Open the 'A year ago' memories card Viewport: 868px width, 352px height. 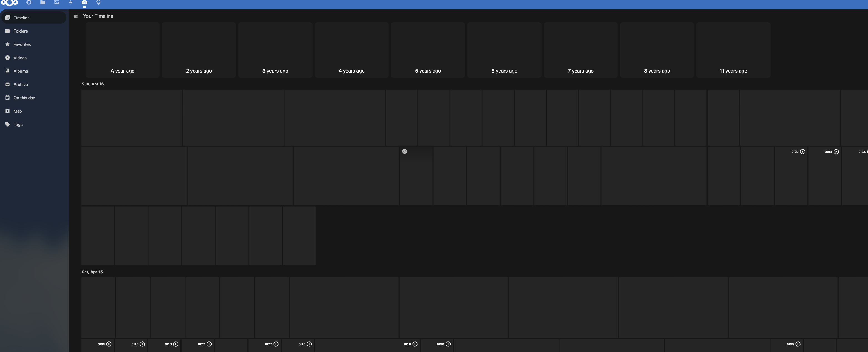(122, 50)
